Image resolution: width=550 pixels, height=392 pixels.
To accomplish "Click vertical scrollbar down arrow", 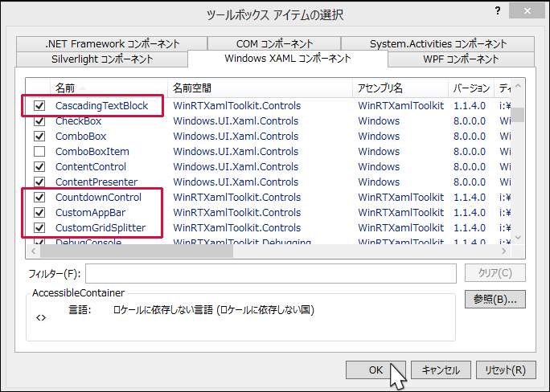I will tap(518, 238).
